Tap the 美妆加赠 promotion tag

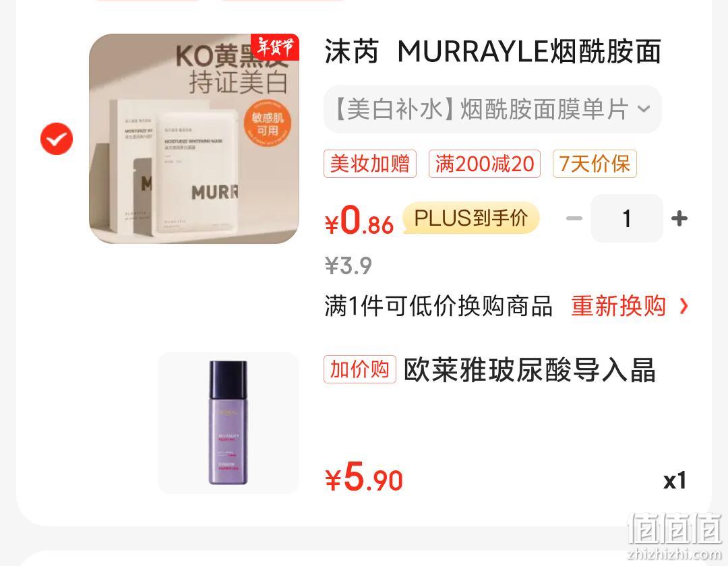coord(370,164)
